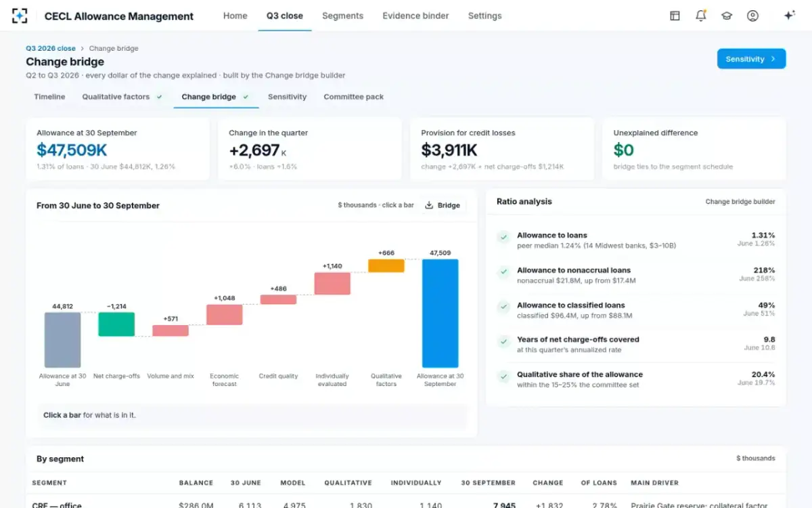Click the Years of net charge-offs covered row
812x508 pixels.
click(x=636, y=344)
